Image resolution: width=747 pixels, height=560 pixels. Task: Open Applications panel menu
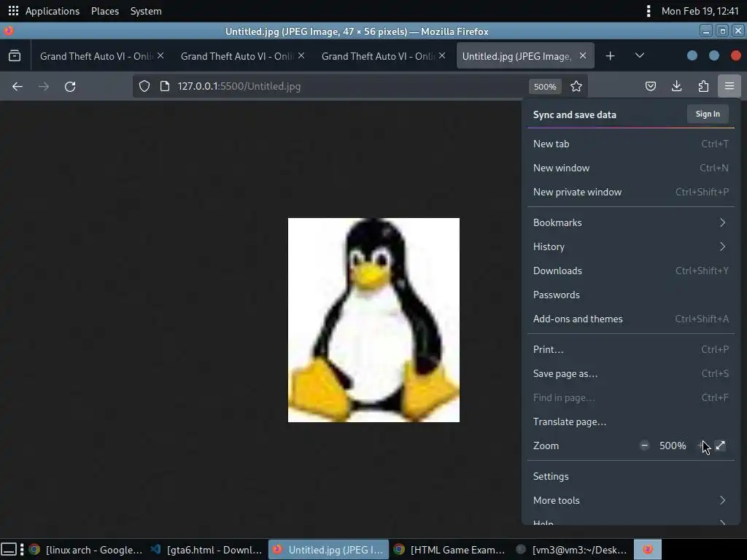(x=53, y=11)
